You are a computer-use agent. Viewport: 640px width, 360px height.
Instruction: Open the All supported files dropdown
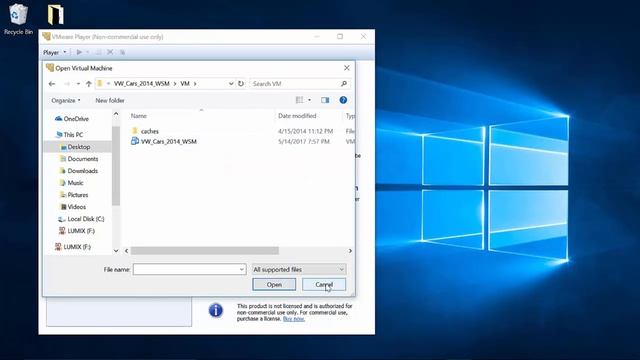[x=299, y=269]
